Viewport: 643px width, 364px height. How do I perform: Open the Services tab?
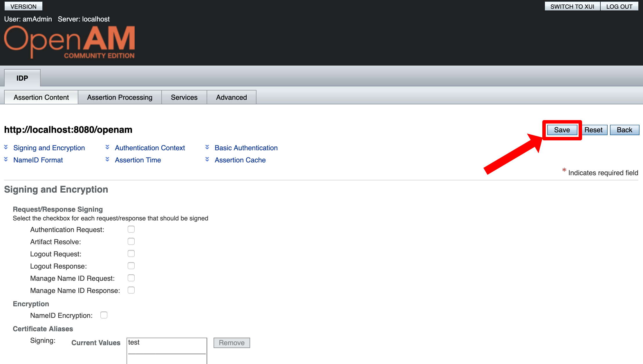coord(184,97)
